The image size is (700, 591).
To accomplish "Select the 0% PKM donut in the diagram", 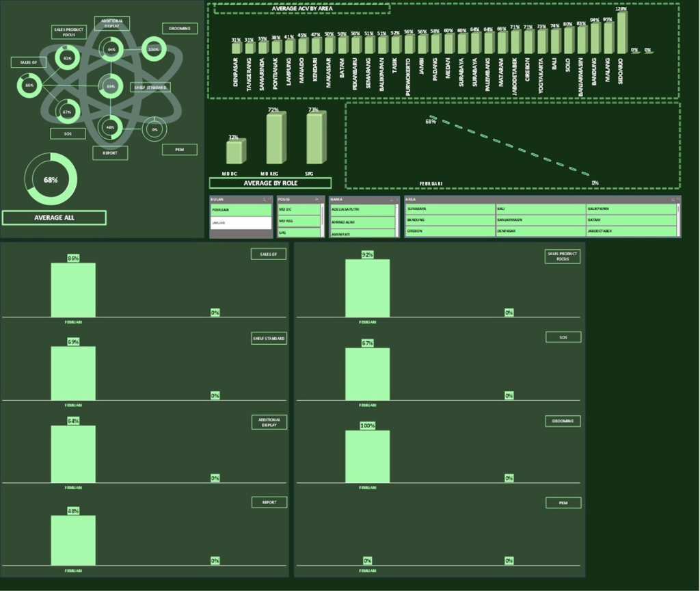I will (x=154, y=129).
